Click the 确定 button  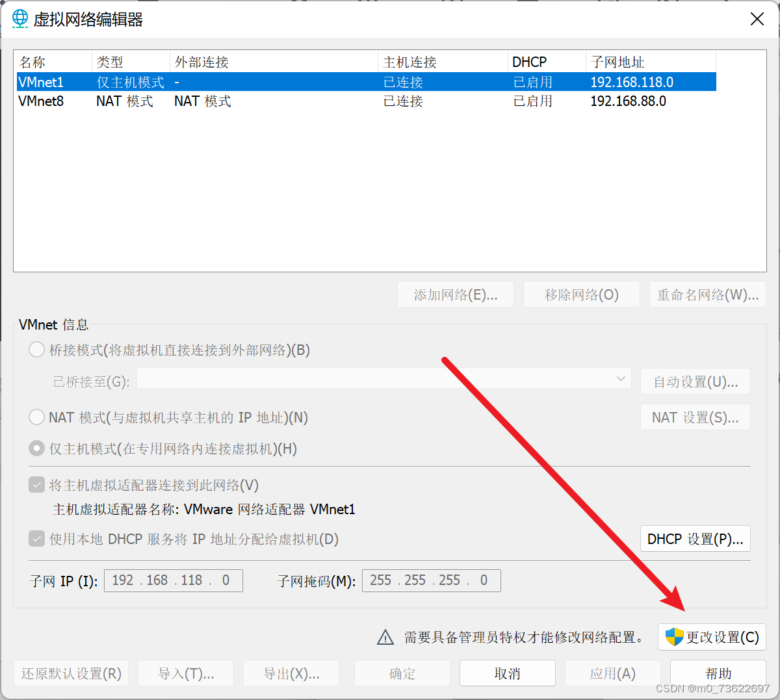(x=402, y=673)
